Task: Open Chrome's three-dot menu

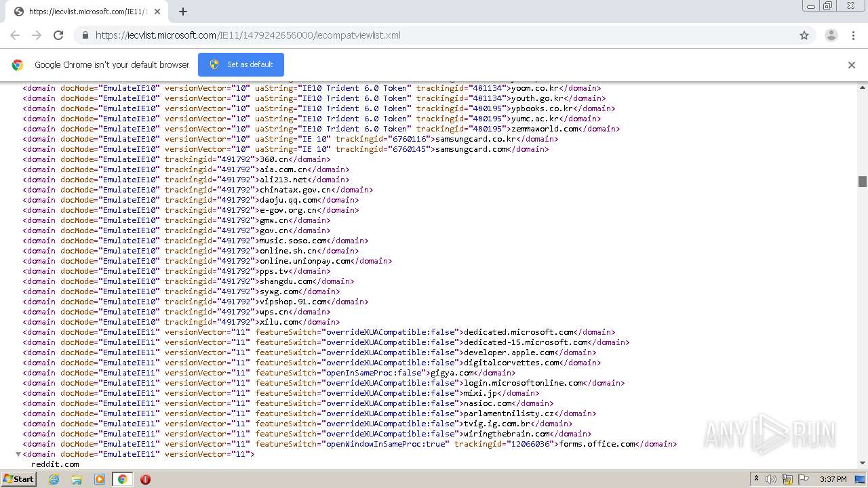Action: (853, 35)
